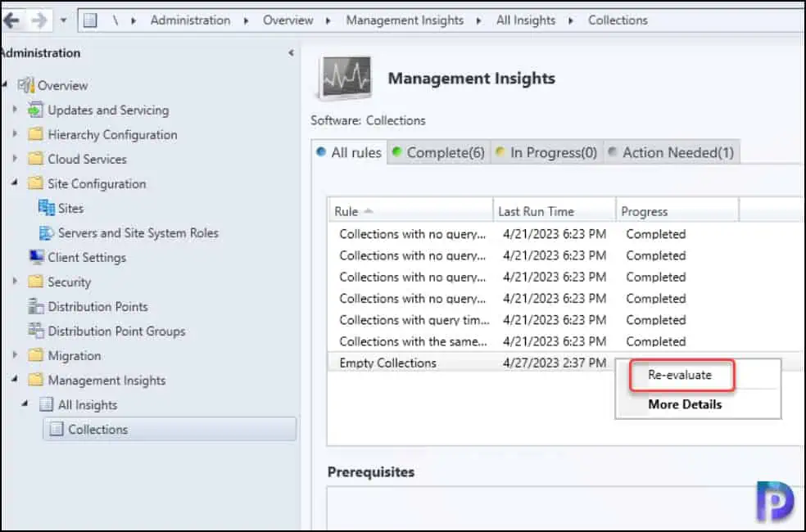
Task: Click the Management Insights monitor graphic
Action: click(x=345, y=78)
